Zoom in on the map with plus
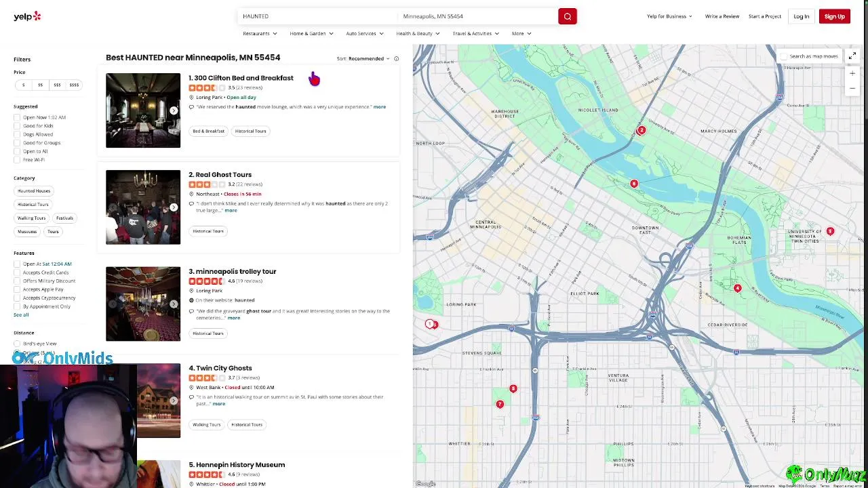Screen dimensions: 868x488 pos(852,73)
